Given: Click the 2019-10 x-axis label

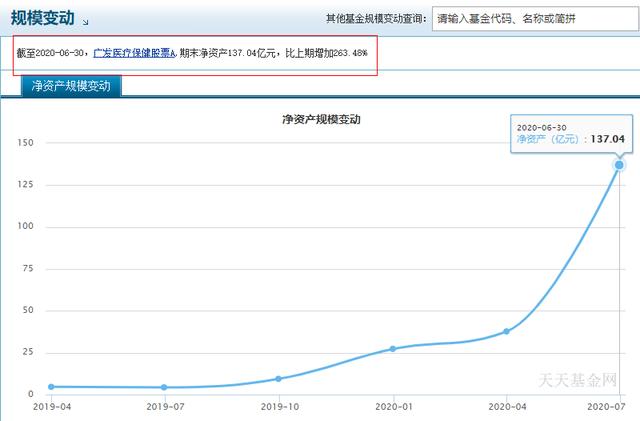Looking at the screenshot, I should point(280,407).
